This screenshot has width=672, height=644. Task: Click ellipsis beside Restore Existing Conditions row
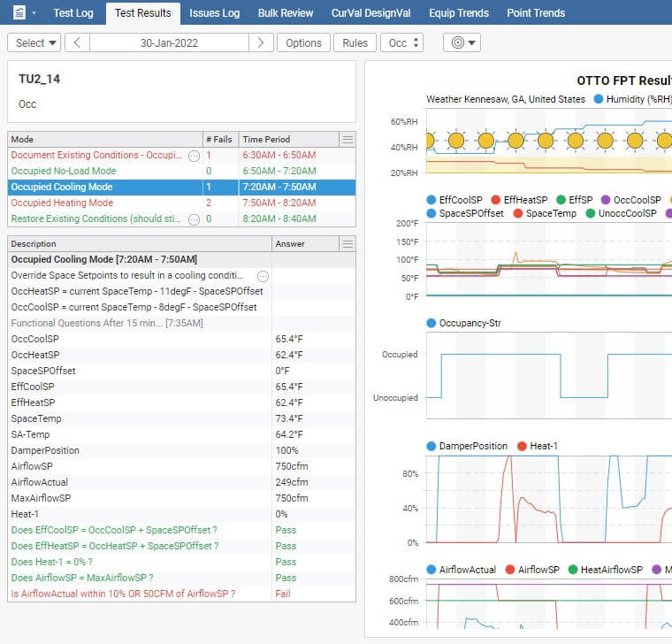point(194,219)
